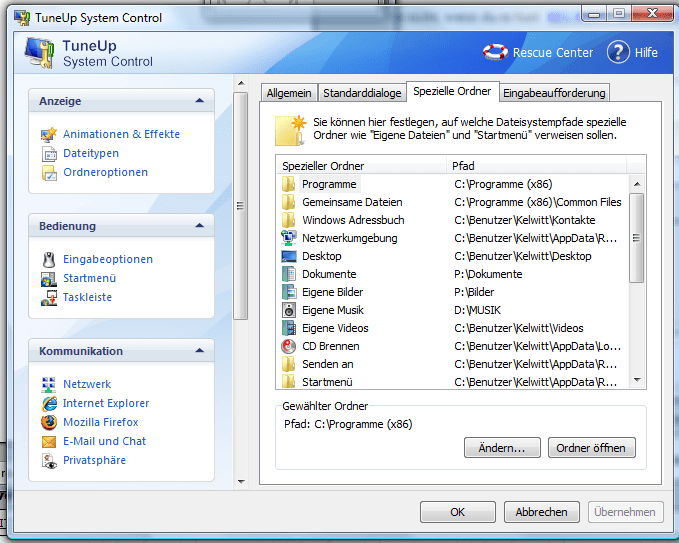Click the Gemeinsame Dateien folder icon

click(288, 202)
